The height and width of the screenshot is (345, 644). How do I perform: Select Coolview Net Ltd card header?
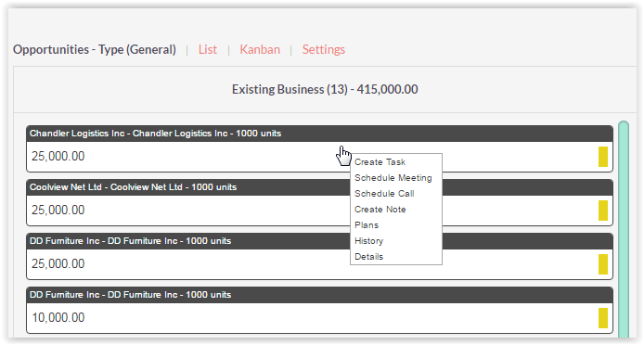tap(319, 187)
